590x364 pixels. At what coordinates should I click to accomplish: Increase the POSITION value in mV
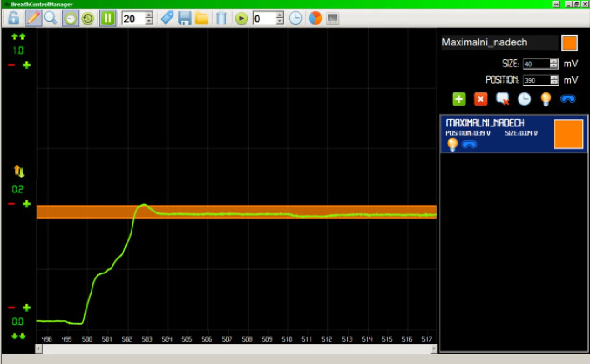click(x=554, y=78)
